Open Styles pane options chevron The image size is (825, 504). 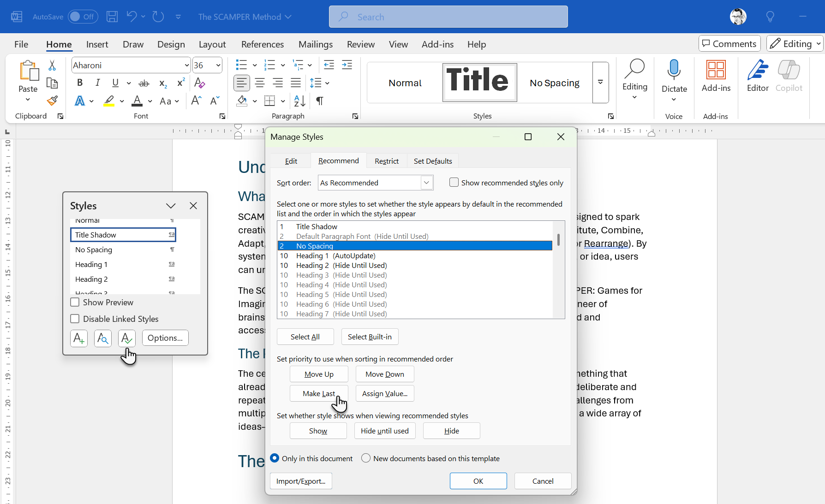tap(171, 206)
